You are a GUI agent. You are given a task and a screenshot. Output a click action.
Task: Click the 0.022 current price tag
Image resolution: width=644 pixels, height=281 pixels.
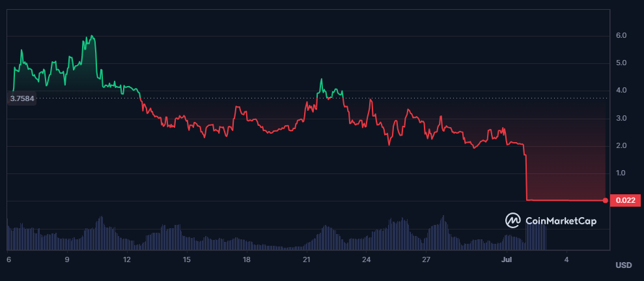click(626, 200)
